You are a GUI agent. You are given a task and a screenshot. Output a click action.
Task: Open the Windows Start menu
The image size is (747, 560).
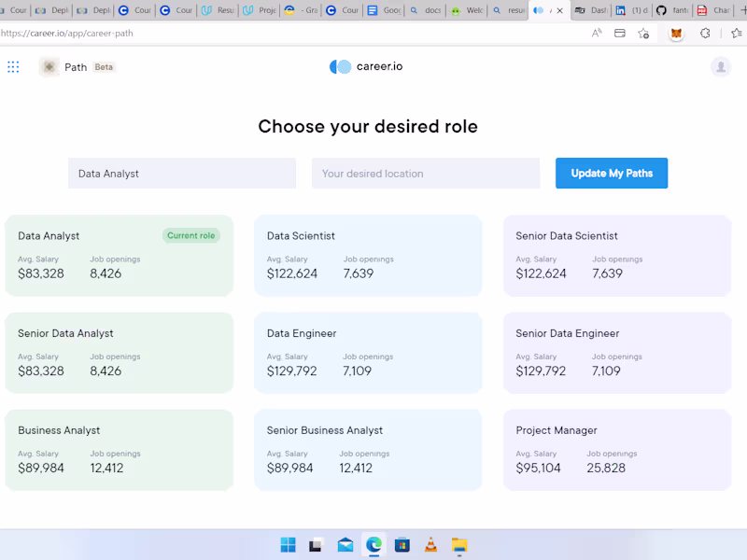(288, 545)
